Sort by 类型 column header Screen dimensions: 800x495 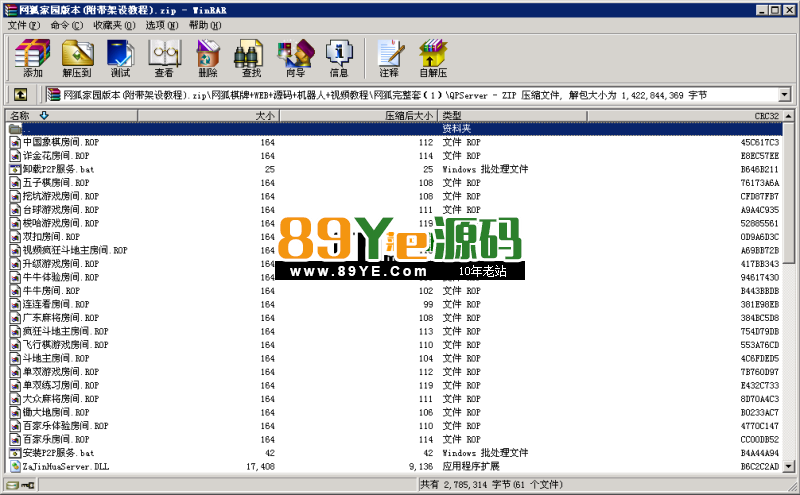click(x=512, y=116)
